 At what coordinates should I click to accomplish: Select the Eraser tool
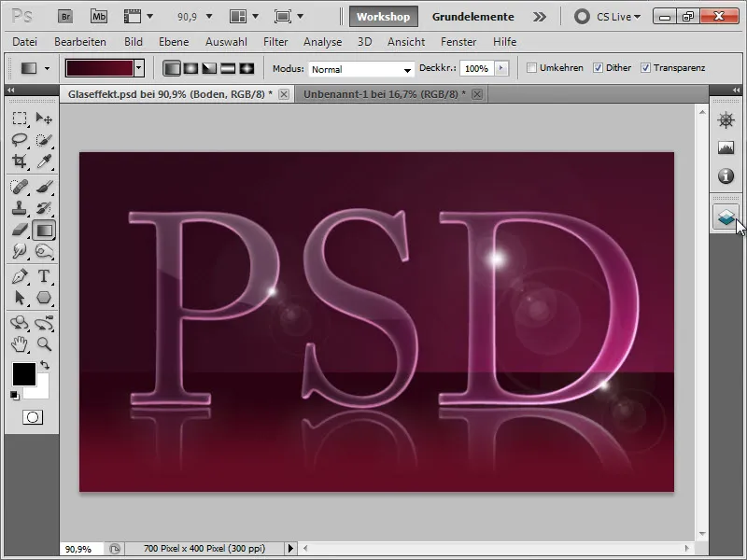coord(20,230)
